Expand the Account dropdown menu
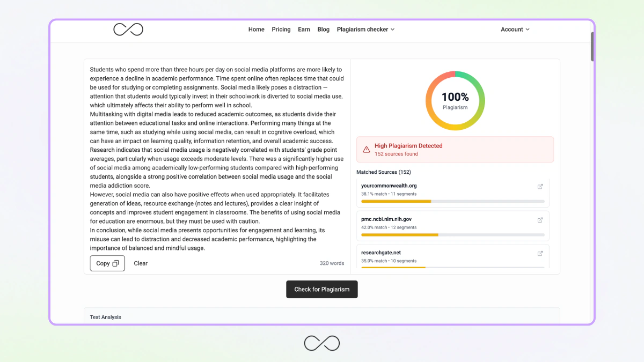This screenshot has height=362, width=644. (x=515, y=29)
